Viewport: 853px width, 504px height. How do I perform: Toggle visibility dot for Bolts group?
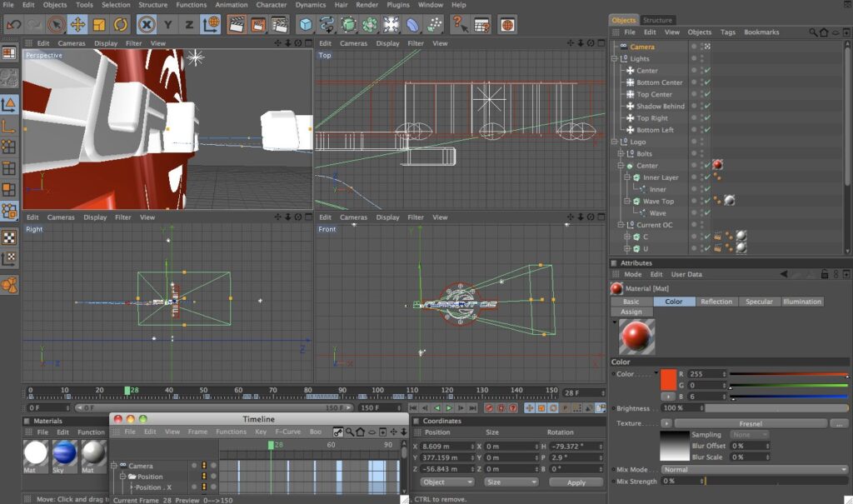[694, 154]
